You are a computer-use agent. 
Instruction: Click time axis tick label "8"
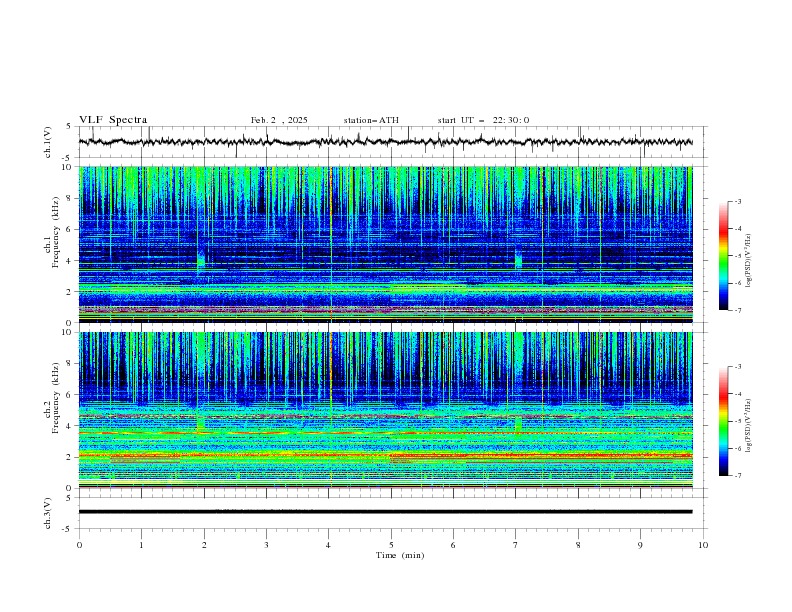tap(578, 545)
